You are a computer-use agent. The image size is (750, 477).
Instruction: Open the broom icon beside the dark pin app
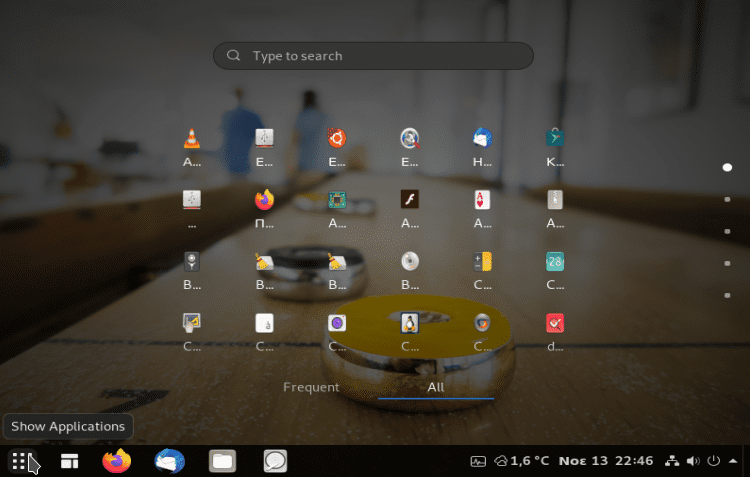coord(265,262)
